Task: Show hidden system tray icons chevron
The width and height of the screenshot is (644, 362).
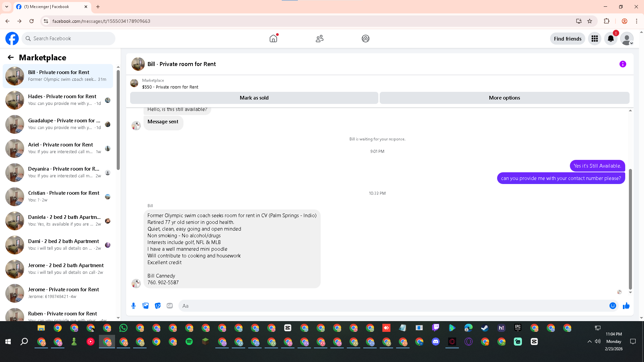Action: point(589,342)
